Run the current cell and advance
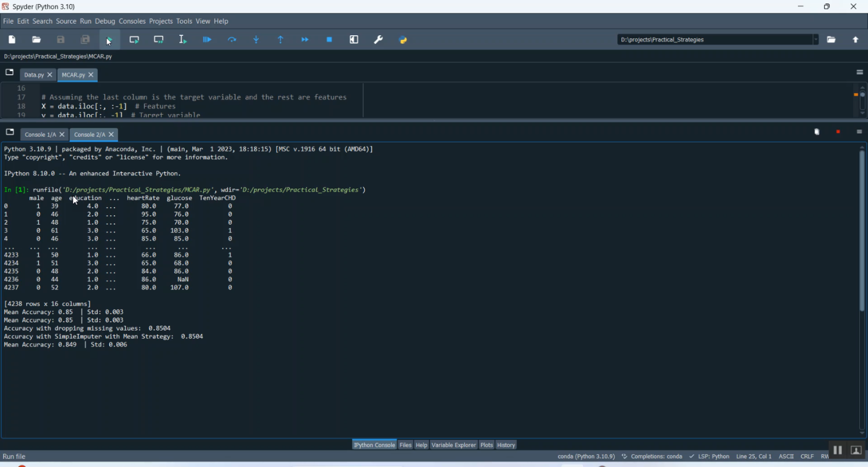The height and width of the screenshot is (467, 868). tap(159, 40)
